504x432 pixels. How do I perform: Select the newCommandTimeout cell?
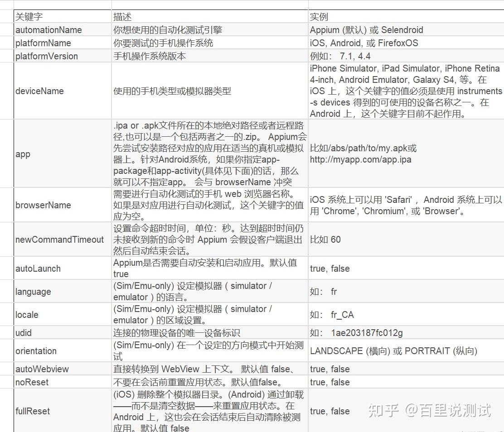(x=63, y=239)
